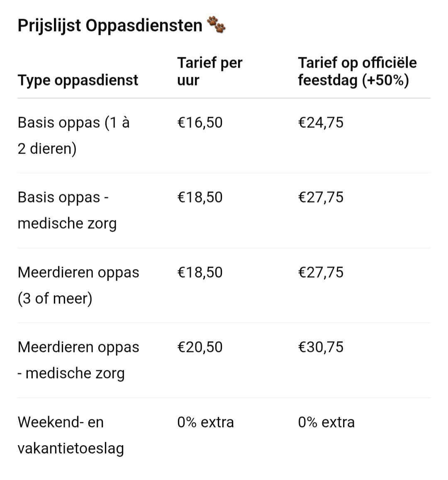Click the paw prints emoji icon

click(216, 25)
